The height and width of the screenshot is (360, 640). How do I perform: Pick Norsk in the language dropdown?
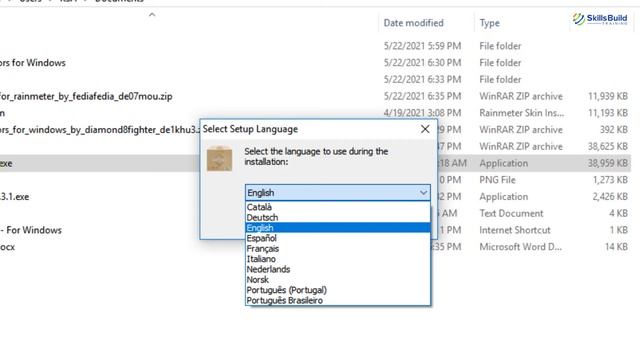[x=338, y=280]
